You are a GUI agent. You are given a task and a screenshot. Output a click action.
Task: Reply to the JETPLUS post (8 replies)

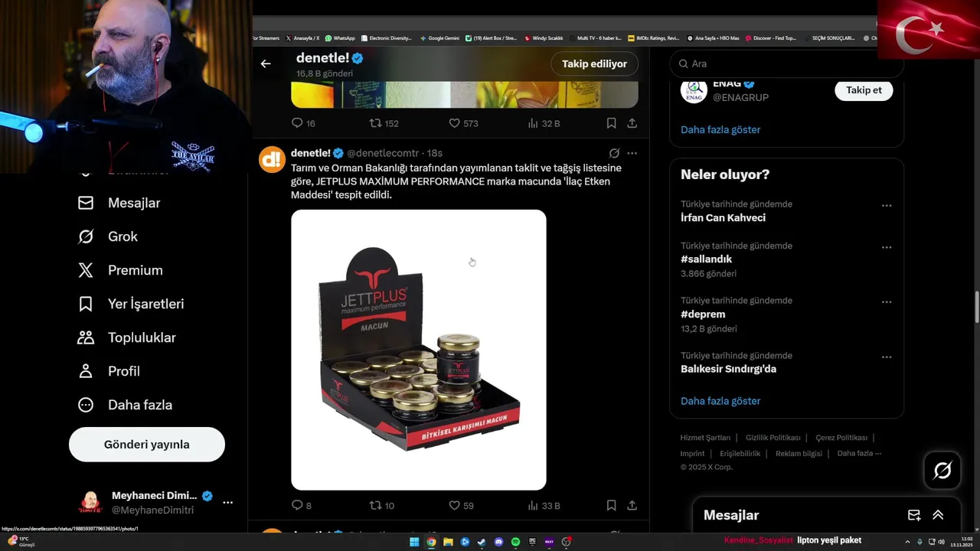pos(298,505)
